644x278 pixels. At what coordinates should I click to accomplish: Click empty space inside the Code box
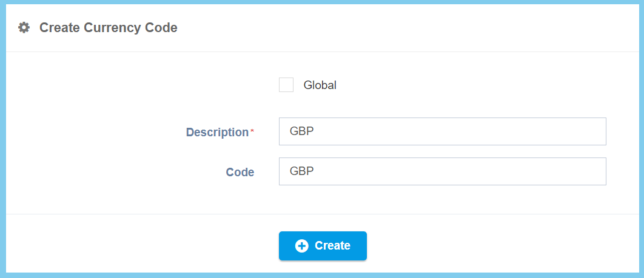point(485,171)
